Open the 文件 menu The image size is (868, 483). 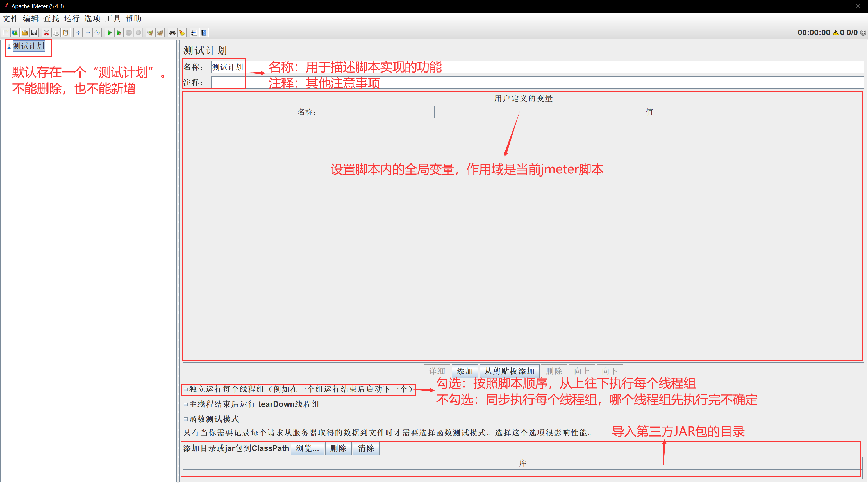[10, 19]
